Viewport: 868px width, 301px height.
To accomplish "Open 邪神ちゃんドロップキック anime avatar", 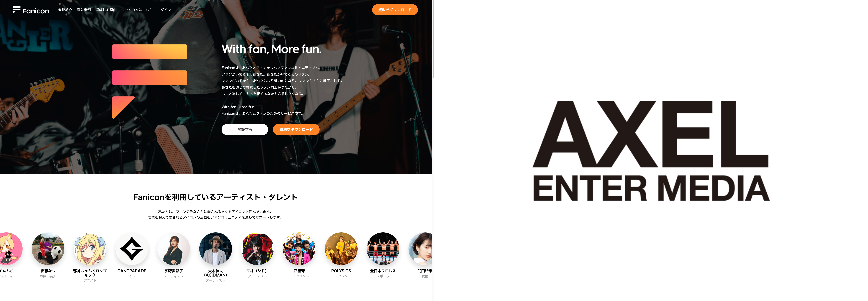I will tap(90, 249).
